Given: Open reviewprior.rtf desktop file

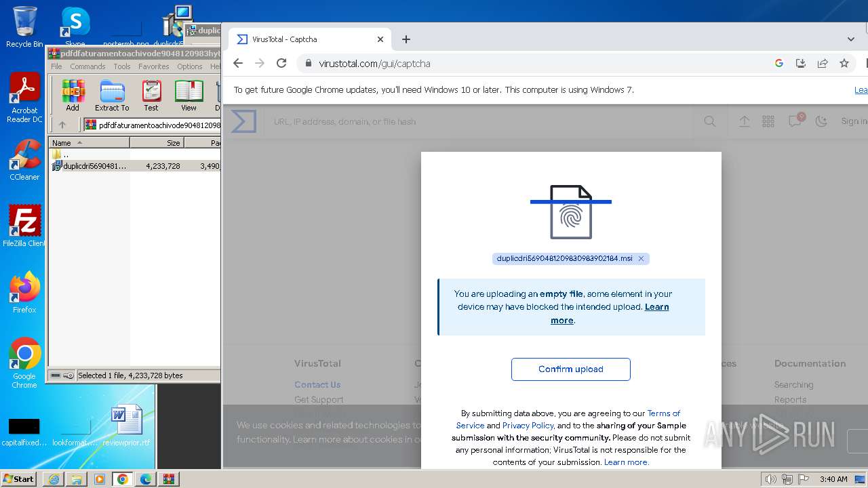Looking at the screenshot, I should [126, 426].
